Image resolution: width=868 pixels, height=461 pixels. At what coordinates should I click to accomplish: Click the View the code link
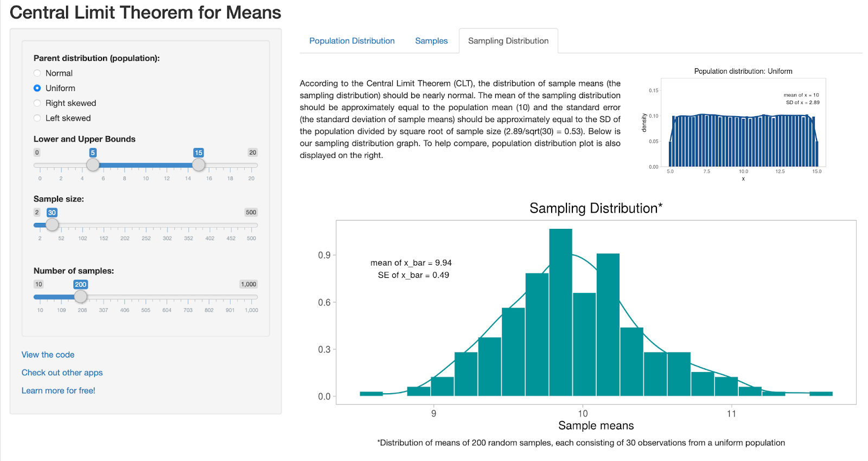coord(48,355)
